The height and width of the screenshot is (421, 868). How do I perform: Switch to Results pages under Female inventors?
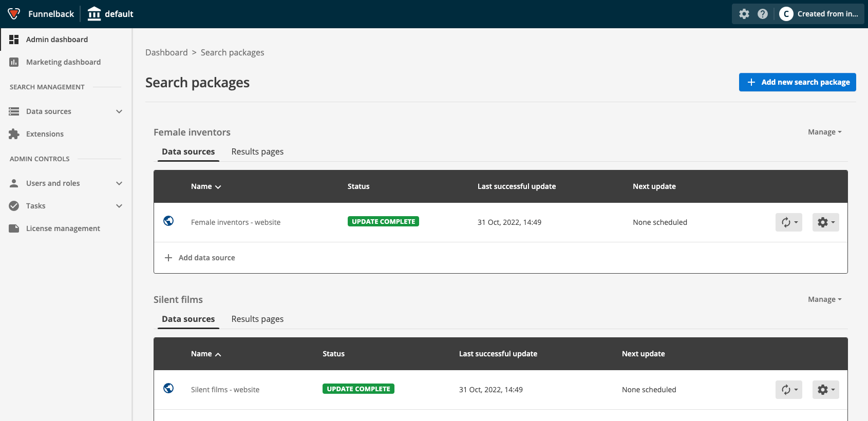pos(257,152)
